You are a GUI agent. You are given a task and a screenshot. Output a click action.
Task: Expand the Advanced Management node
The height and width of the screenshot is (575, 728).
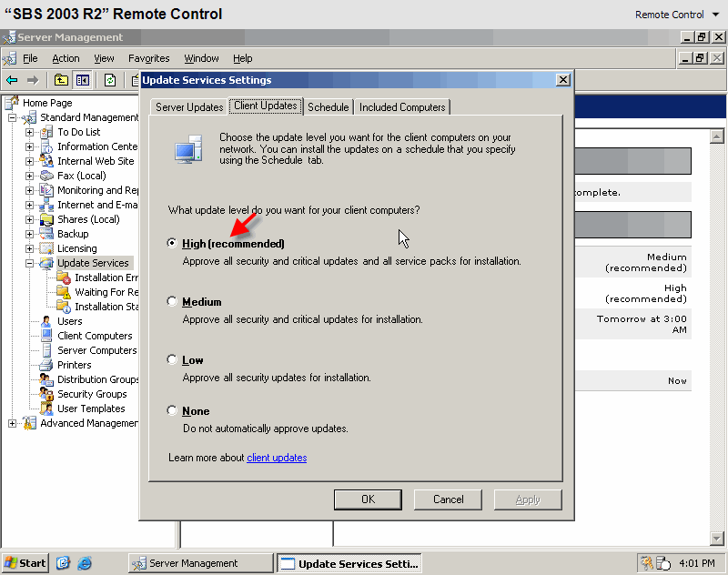click(x=12, y=423)
